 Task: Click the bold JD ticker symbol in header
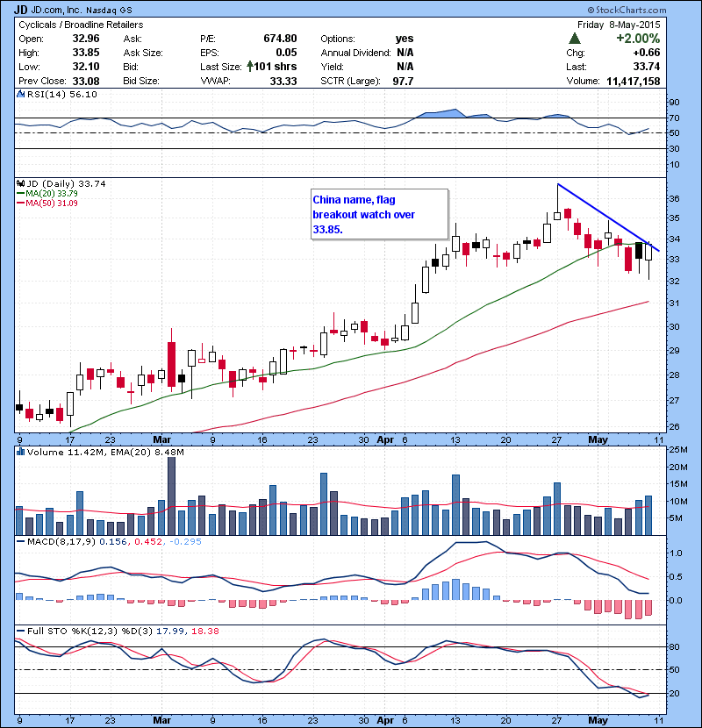point(21,10)
